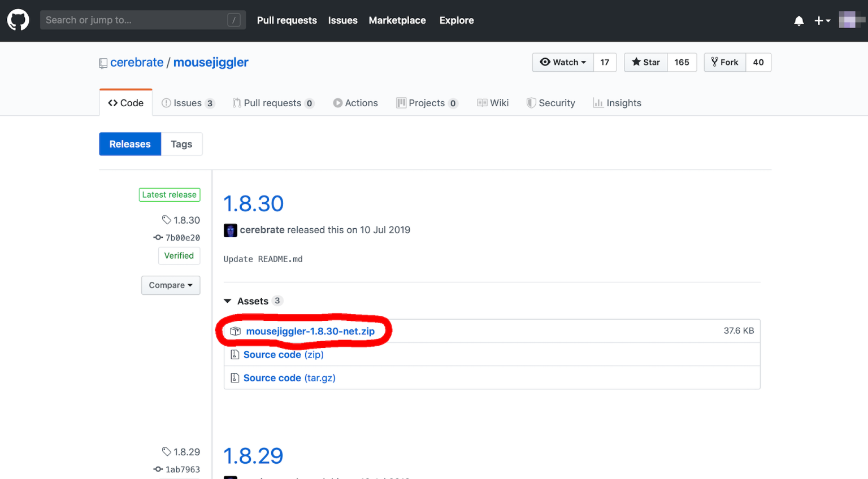Open the Issues tab

(x=188, y=103)
